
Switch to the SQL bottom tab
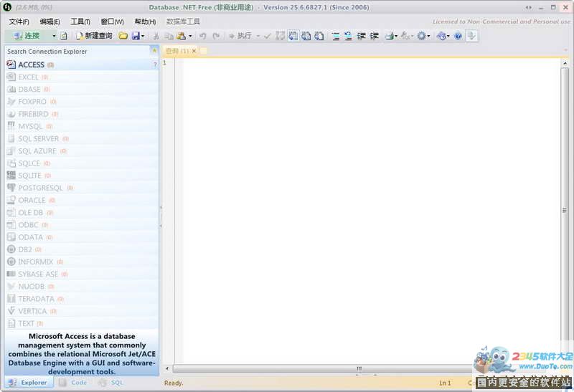pos(112,383)
